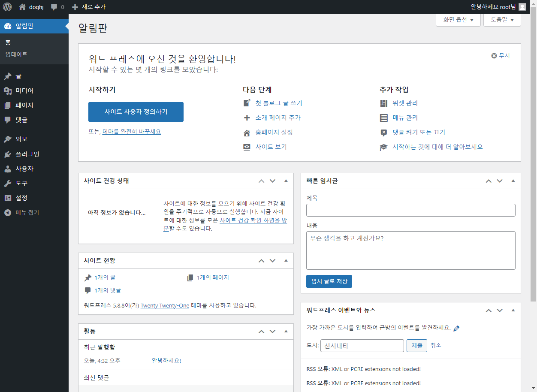
Task: Move 빠른 임시글 widget up
Action: pyautogui.click(x=489, y=181)
